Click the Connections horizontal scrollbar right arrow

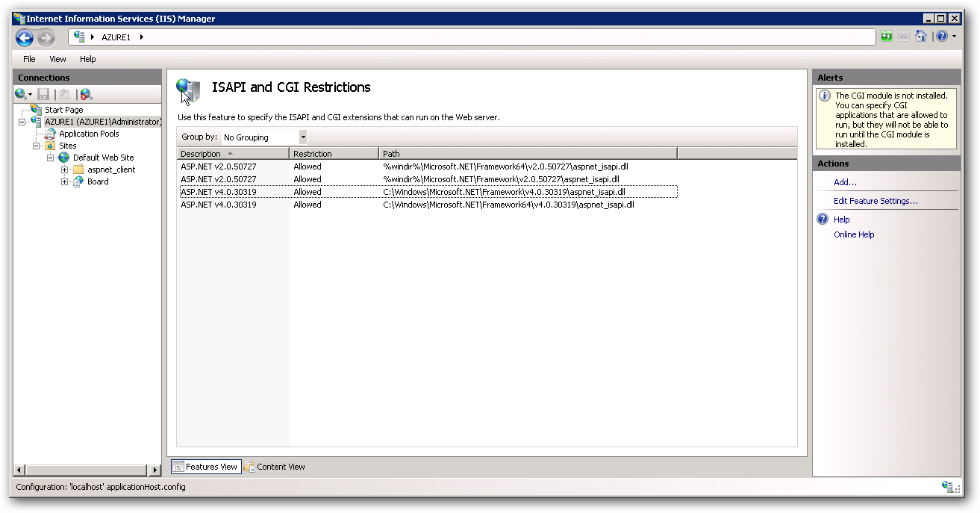point(155,470)
